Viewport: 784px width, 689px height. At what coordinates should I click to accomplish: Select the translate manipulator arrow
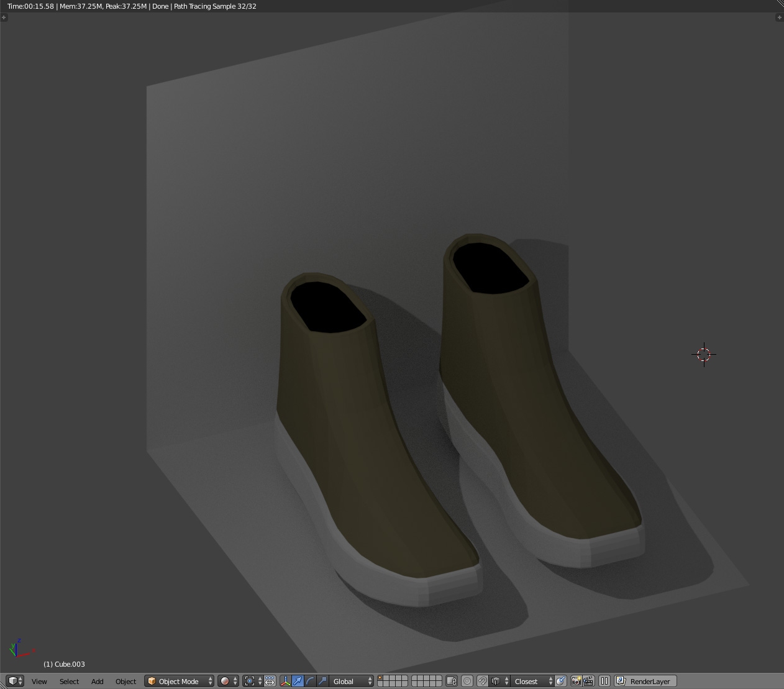pos(298,682)
